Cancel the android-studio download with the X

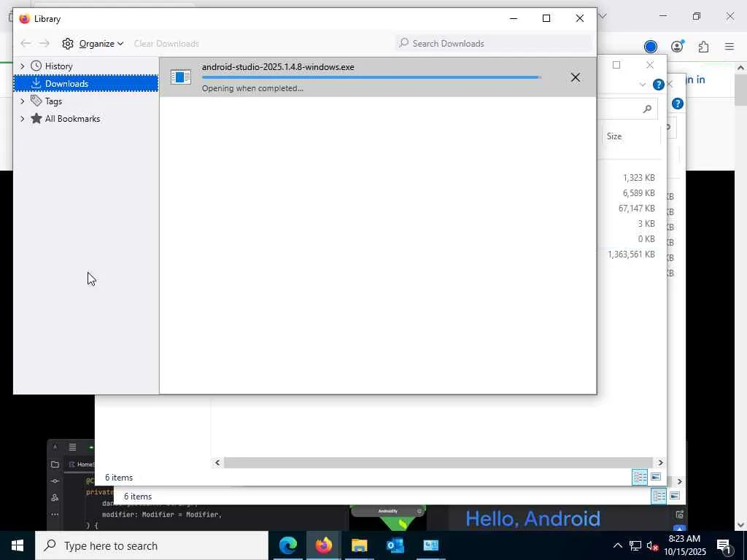[x=575, y=77]
